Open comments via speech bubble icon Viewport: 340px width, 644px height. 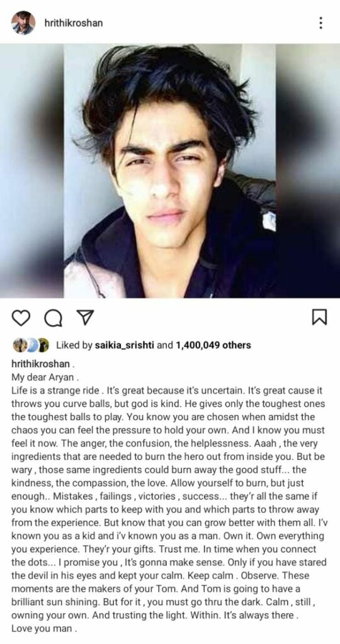pos(53,318)
